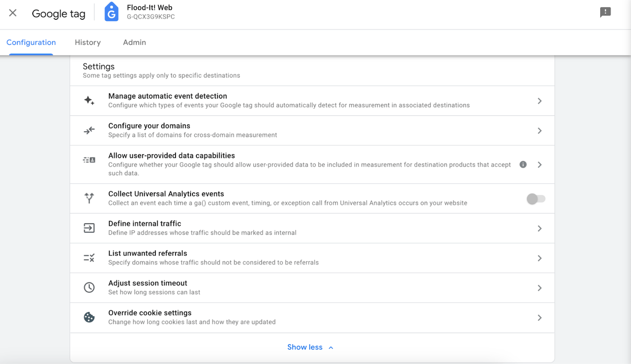Select Manage automatic event detection title
631x364 pixels.
tap(167, 96)
